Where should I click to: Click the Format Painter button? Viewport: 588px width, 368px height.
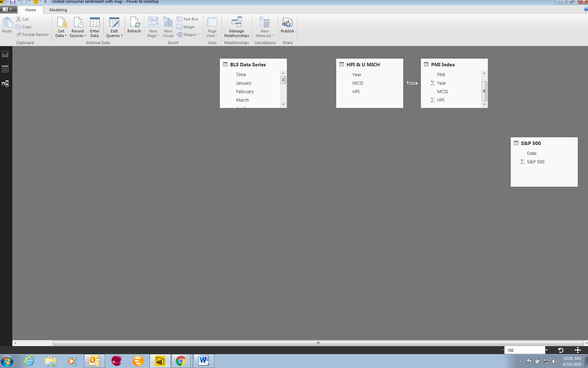tap(32, 35)
